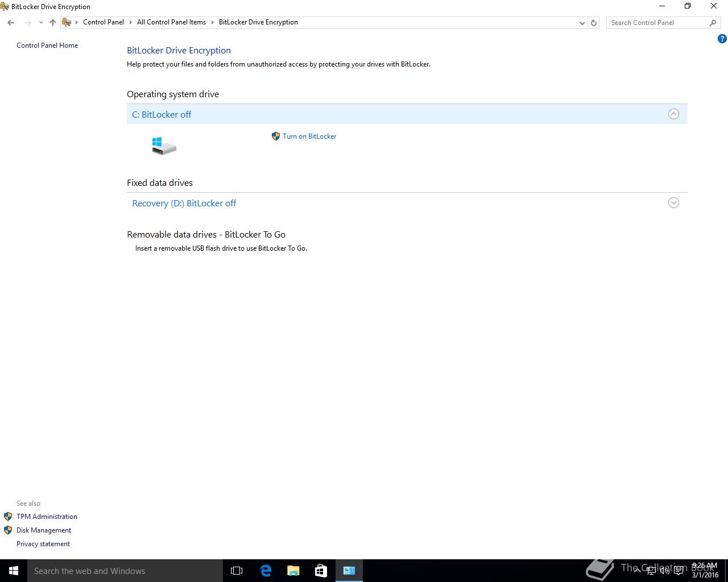Click shield icon beside TPM Administration
The image size is (728, 582).
(8, 517)
